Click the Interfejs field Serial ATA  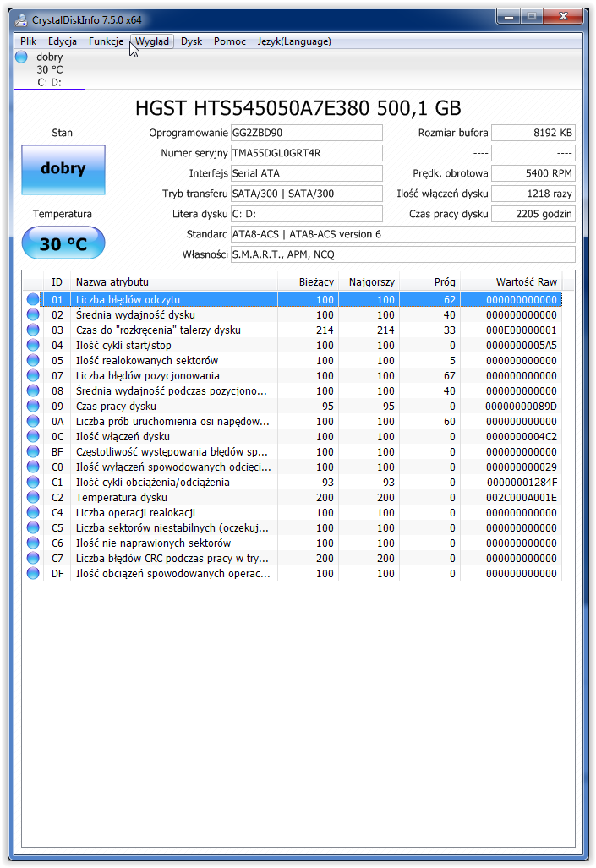(x=306, y=173)
